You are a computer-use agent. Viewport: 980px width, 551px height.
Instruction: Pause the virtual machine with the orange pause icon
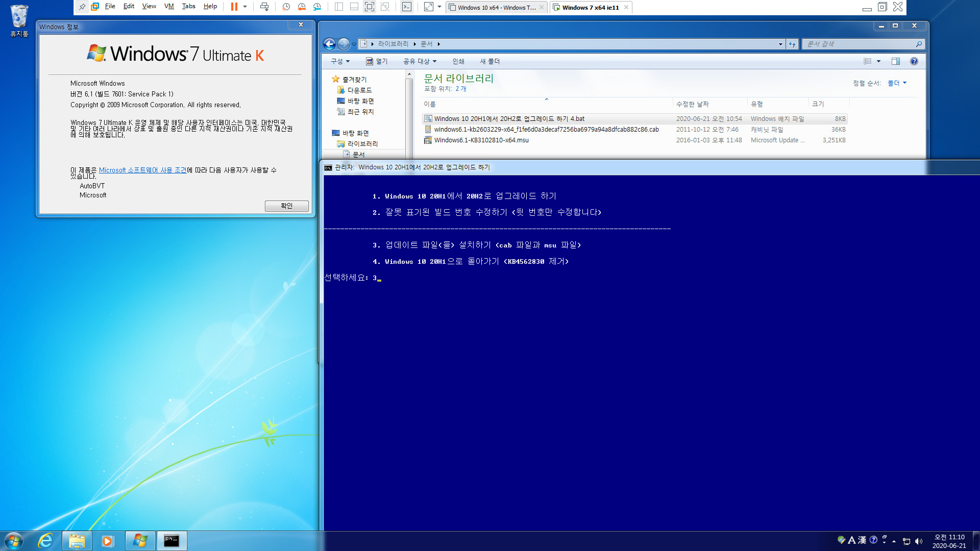[234, 7]
